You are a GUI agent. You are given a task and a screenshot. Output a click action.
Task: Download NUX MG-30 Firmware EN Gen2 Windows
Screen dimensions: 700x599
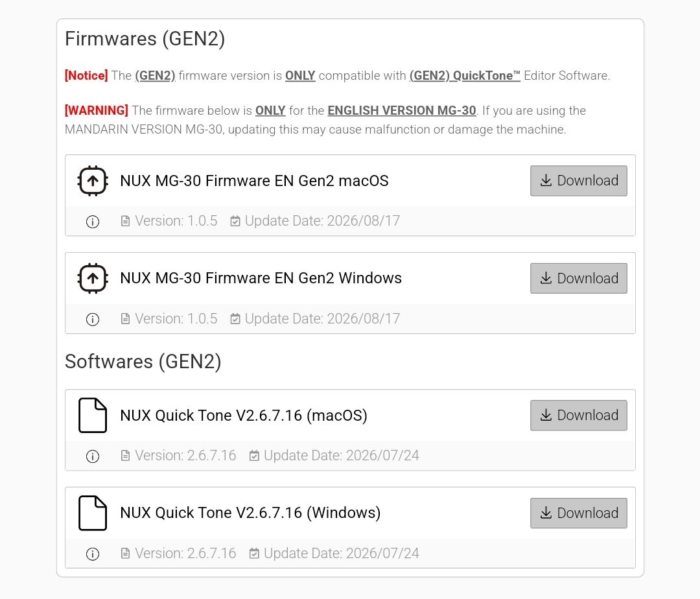point(579,278)
